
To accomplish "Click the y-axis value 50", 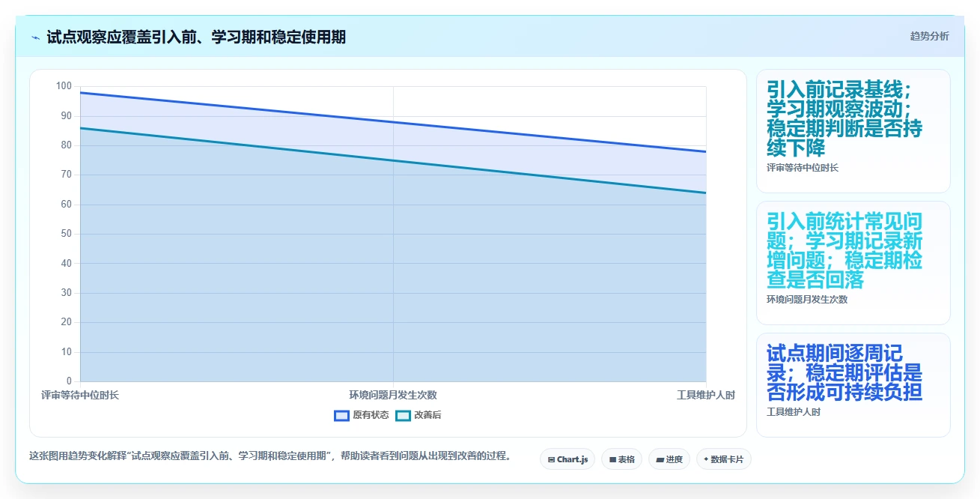I will (x=67, y=234).
